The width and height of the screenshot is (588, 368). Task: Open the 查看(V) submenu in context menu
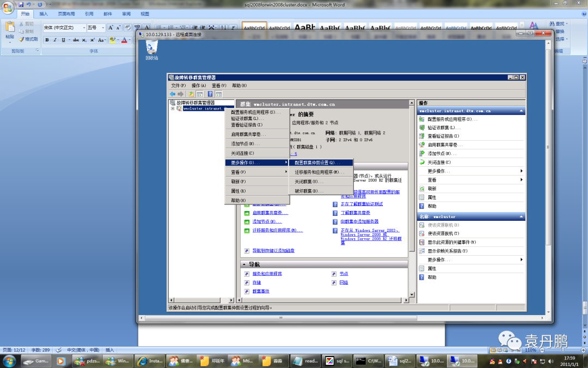pyautogui.click(x=257, y=172)
